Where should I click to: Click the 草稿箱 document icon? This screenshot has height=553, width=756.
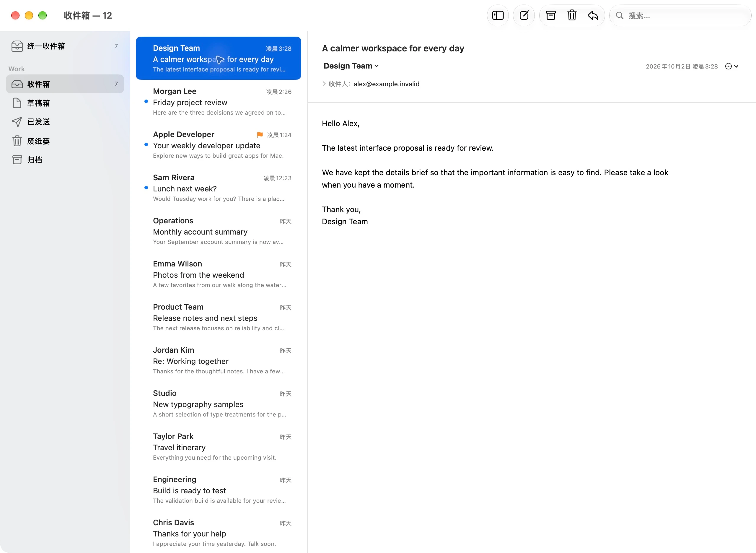(17, 103)
